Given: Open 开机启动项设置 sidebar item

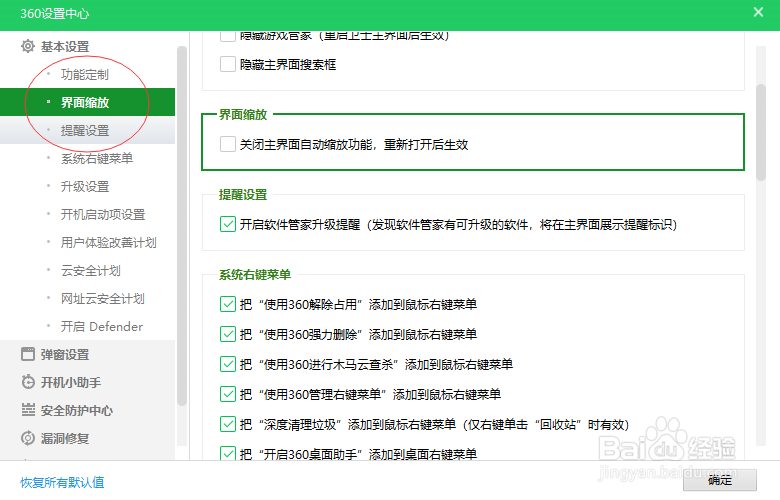Looking at the screenshot, I should tap(102, 214).
